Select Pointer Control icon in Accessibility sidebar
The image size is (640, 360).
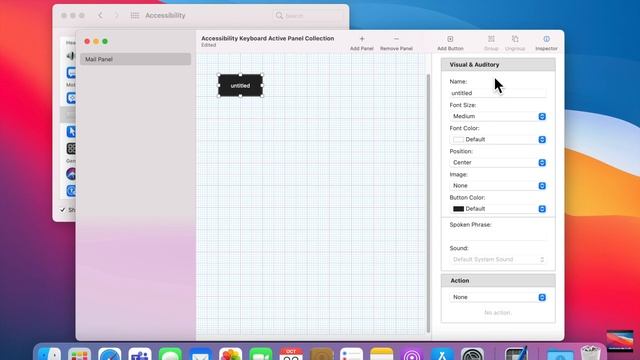tap(71, 131)
